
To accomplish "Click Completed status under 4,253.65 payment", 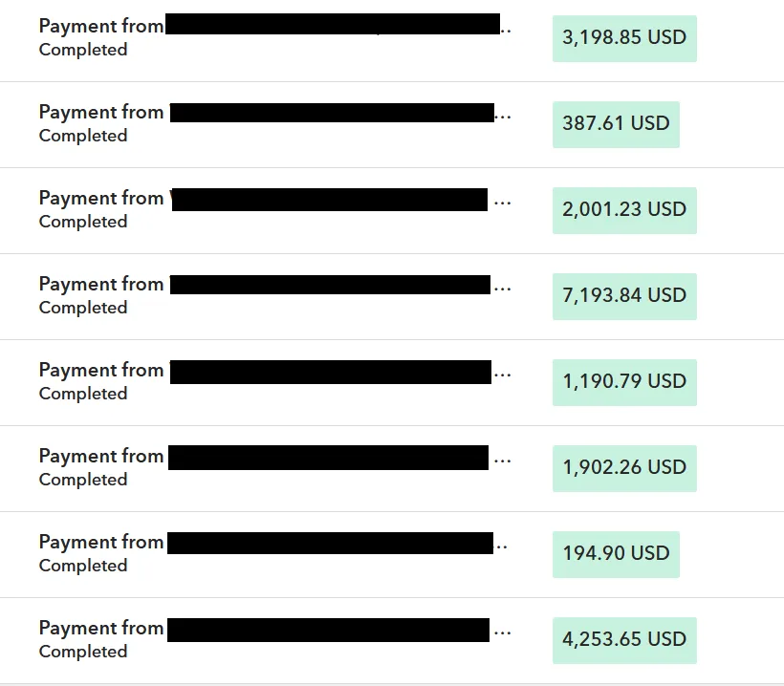I will pyautogui.click(x=83, y=652).
